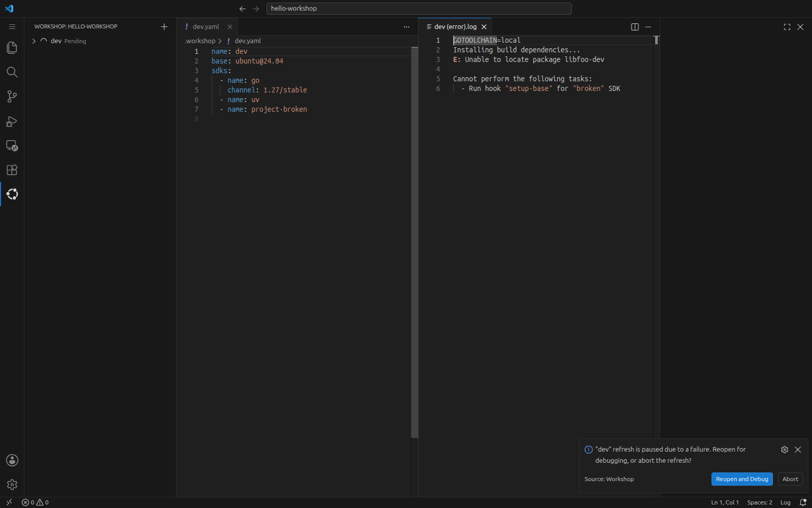Click the plus icon to add workshop
812x508 pixels.
[x=164, y=26]
